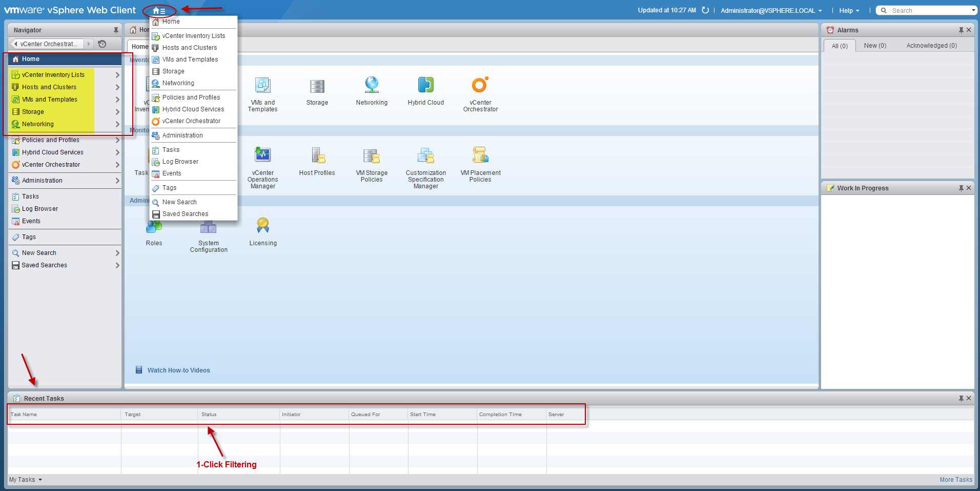This screenshot has width=980, height=491.
Task: Expand the Administrator@VSPHERE.LOCAL user menu
Action: [x=771, y=11]
